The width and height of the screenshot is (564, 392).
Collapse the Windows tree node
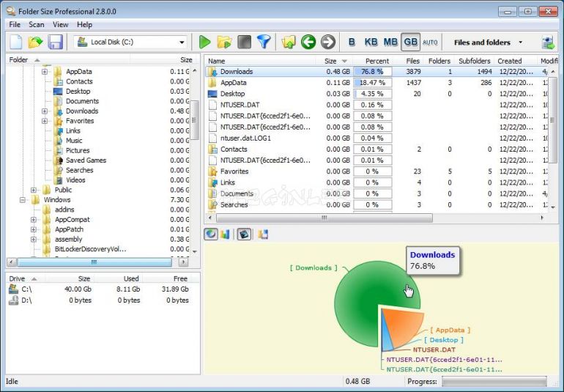23,200
